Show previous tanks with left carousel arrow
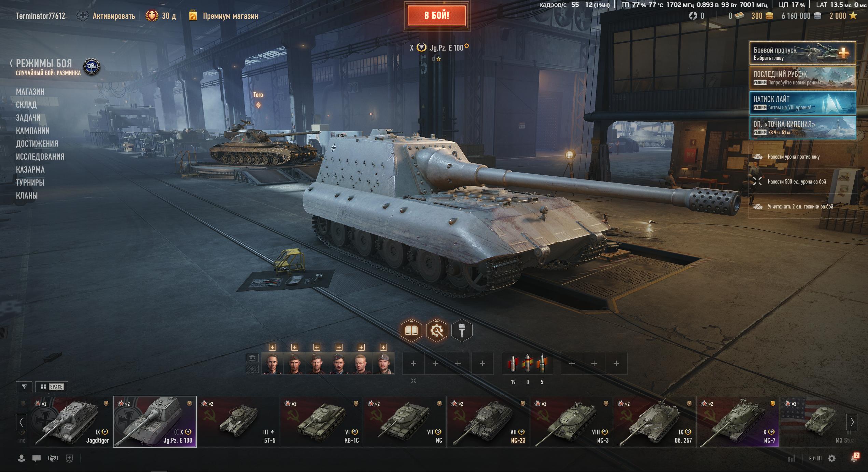Viewport: 868px width, 472px height. [x=21, y=422]
